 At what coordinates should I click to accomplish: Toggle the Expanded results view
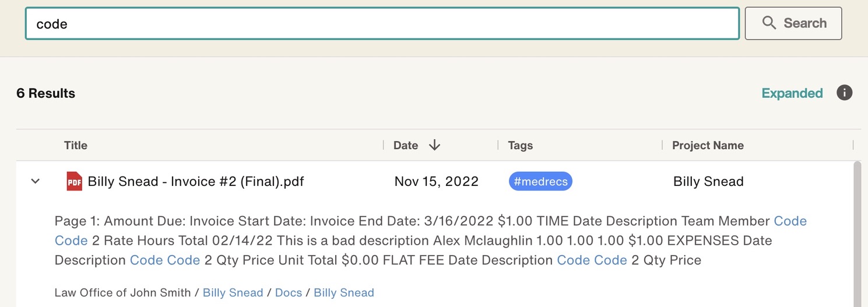(792, 93)
